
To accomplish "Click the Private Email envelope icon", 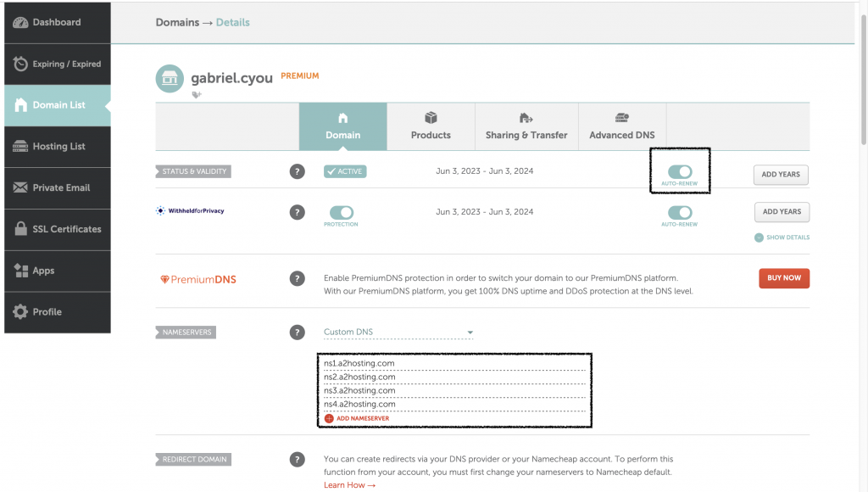I will 20,187.
